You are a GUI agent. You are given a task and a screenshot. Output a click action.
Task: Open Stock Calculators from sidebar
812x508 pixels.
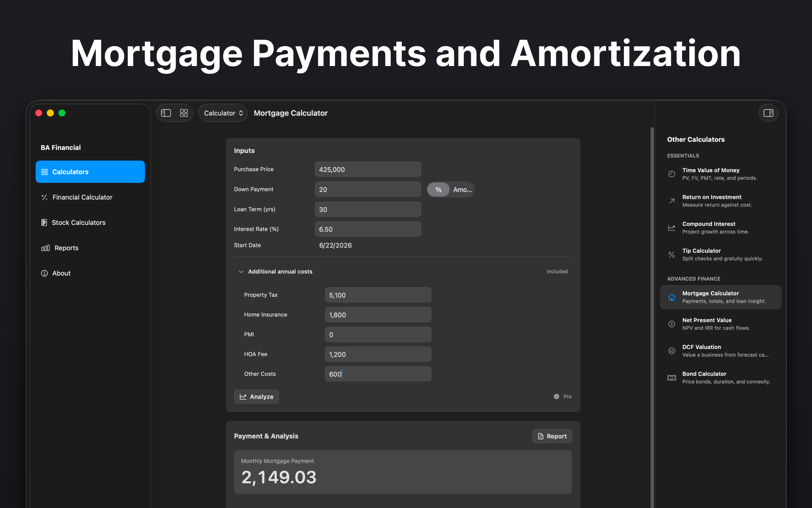(90, 222)
